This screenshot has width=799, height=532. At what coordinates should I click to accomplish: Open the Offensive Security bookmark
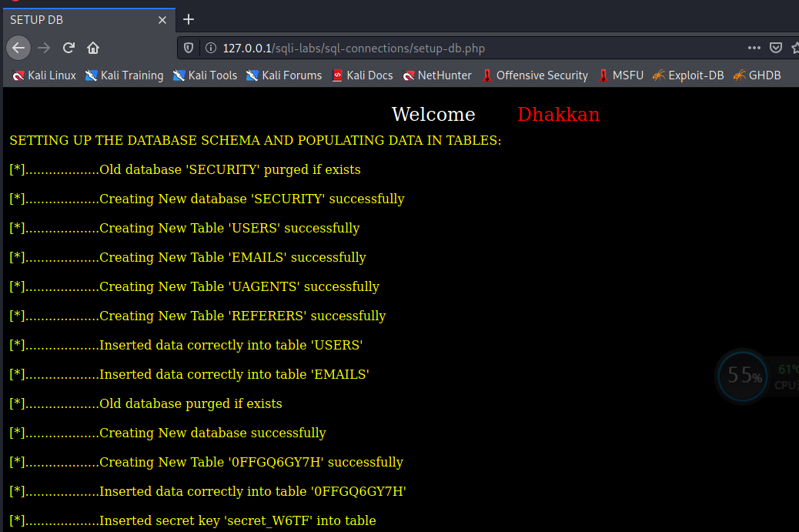pos(535,75)
